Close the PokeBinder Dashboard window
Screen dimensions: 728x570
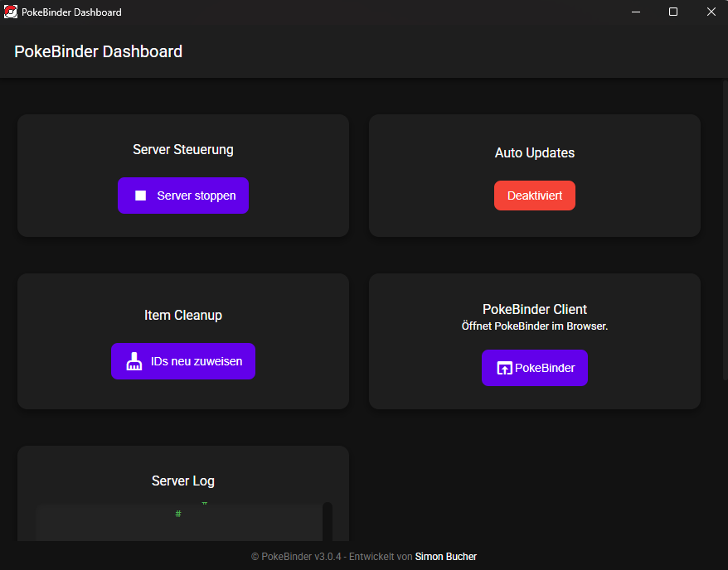pos(711,12)
